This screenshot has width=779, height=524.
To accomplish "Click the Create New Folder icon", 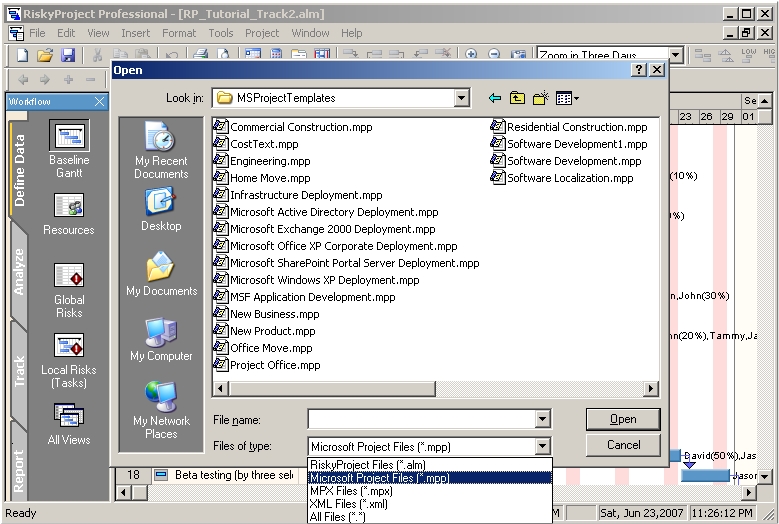I will [x=541, y=98].
